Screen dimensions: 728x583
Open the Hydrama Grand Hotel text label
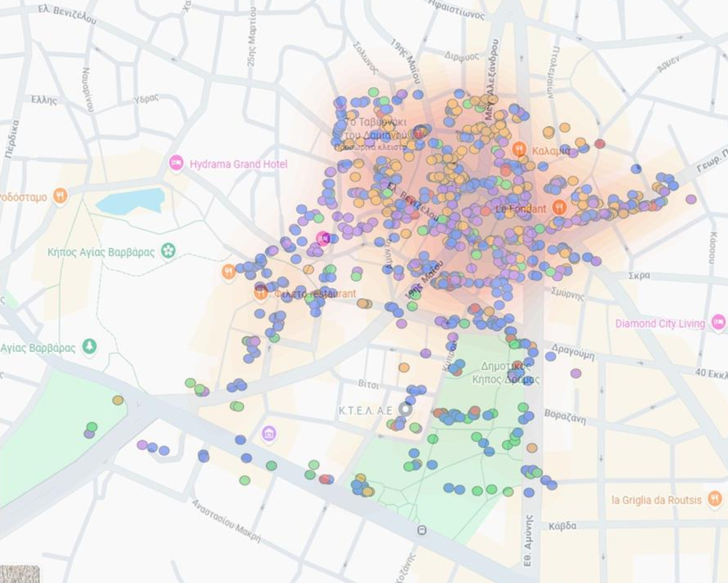pyautogui.click(x=239, y=164)
